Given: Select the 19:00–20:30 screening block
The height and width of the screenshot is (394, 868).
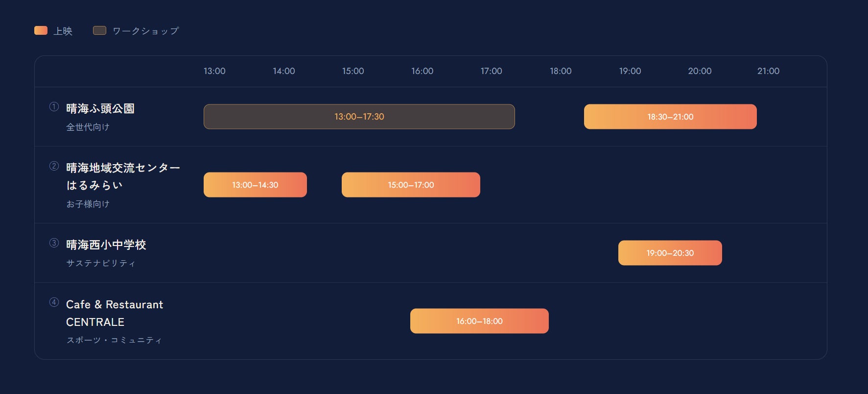Looking at the screenshot, I should point(670,253).
